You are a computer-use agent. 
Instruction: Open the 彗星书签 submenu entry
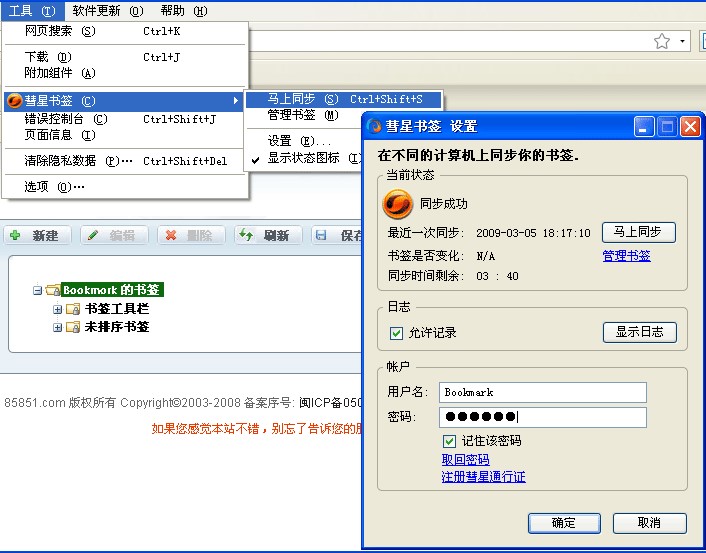pyautogui.click(x=124, y=101)
